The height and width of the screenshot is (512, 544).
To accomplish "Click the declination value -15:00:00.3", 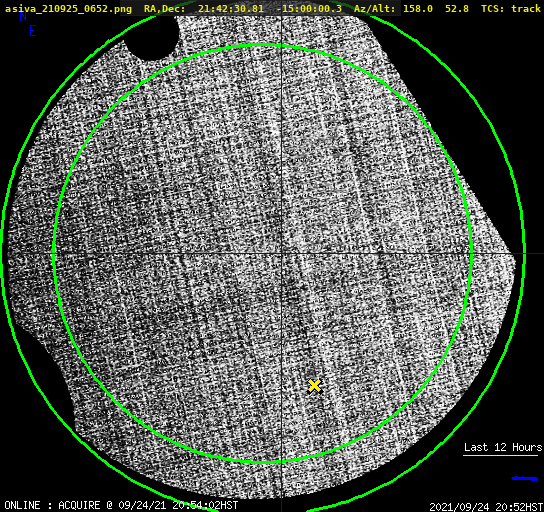I will point(309,9).
